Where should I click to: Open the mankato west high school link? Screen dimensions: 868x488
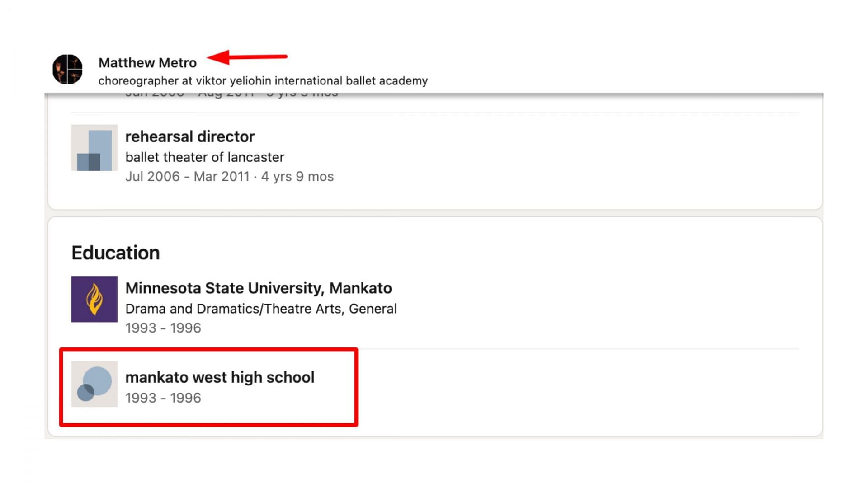pyautogui.click(x=220, y=377)
